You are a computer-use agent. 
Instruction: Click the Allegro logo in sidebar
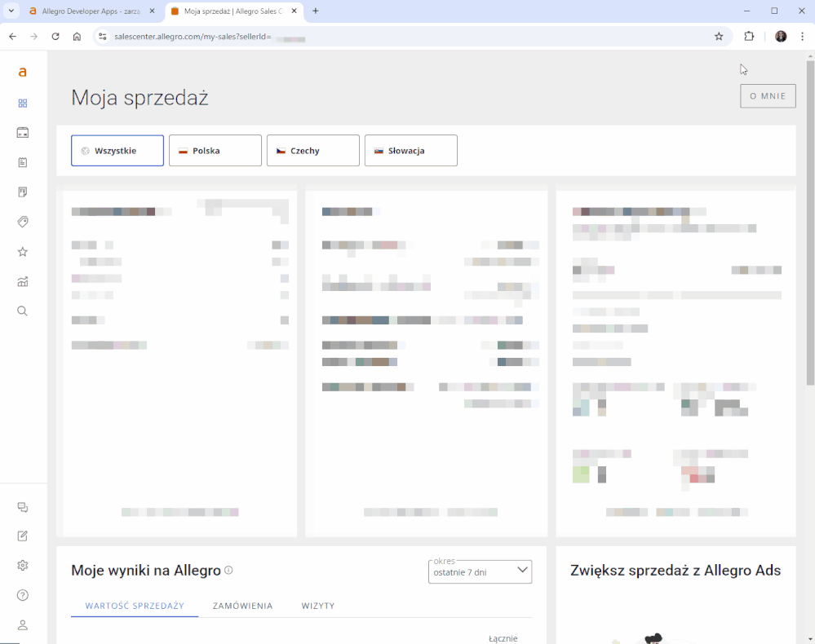(x=22, y=73)
